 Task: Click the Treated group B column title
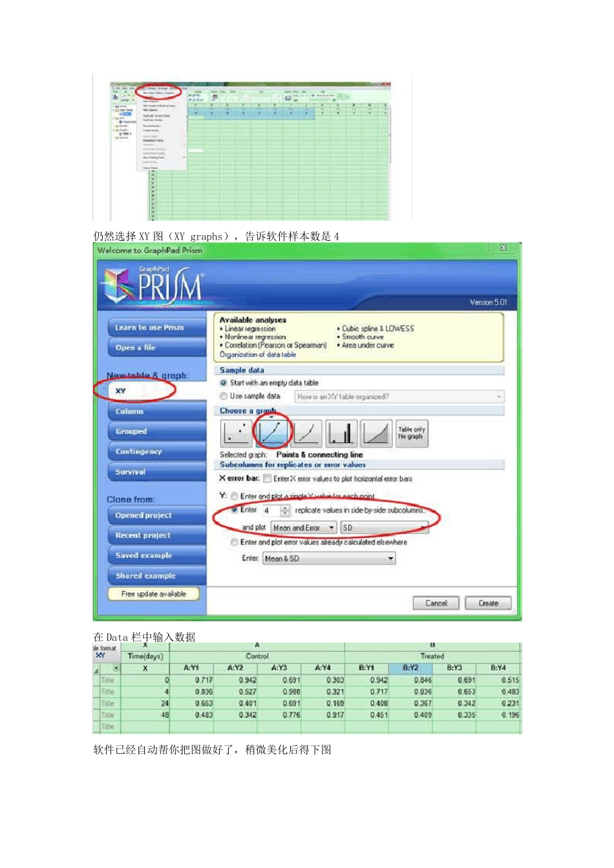[432, 656]
